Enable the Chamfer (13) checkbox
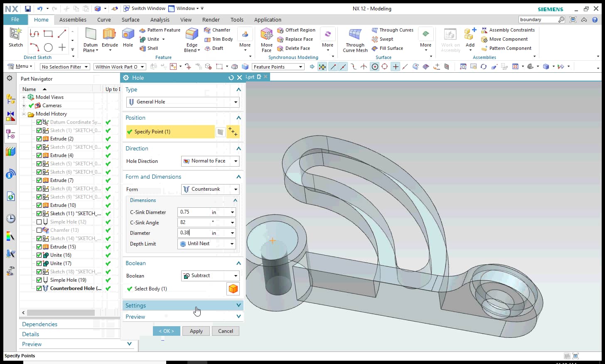Image resolution: width=605 pixels, height=364 pixels. point(39,230)
